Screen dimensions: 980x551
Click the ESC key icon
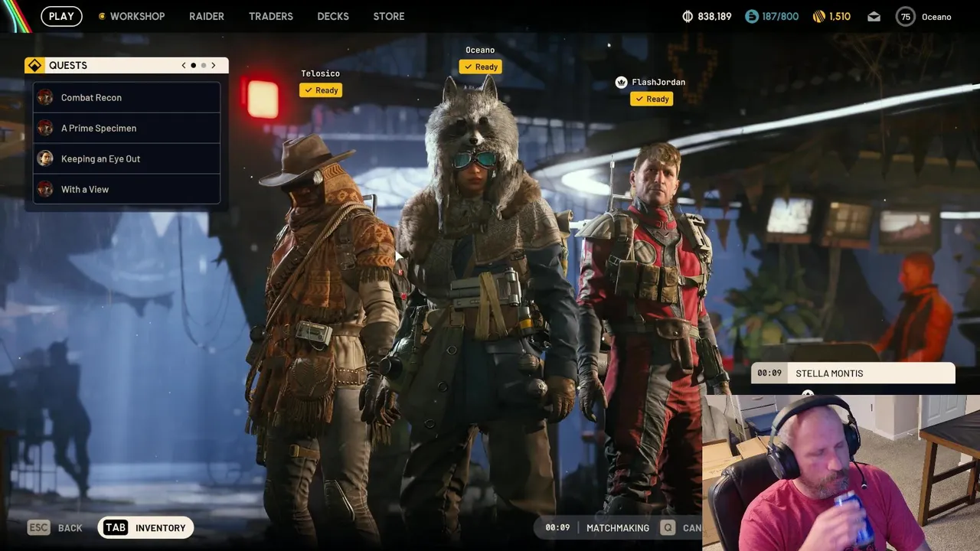pos(38,527)
